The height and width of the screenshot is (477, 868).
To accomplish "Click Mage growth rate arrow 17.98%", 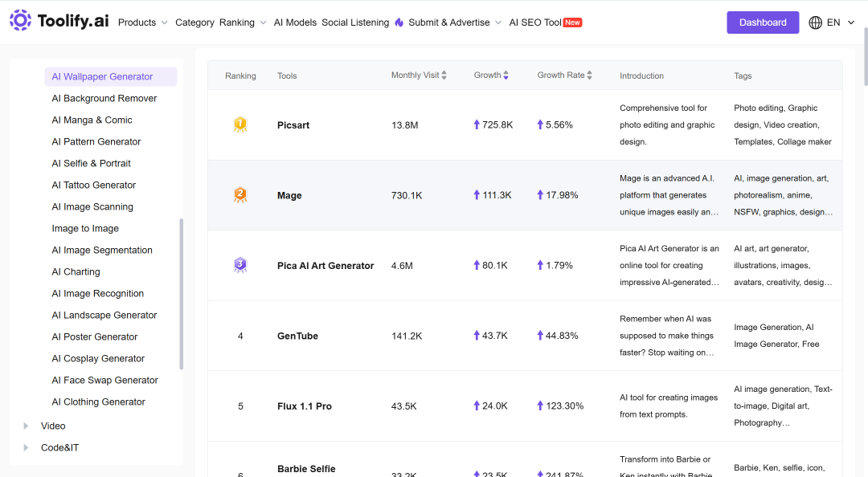I will (x=540, y=195).
